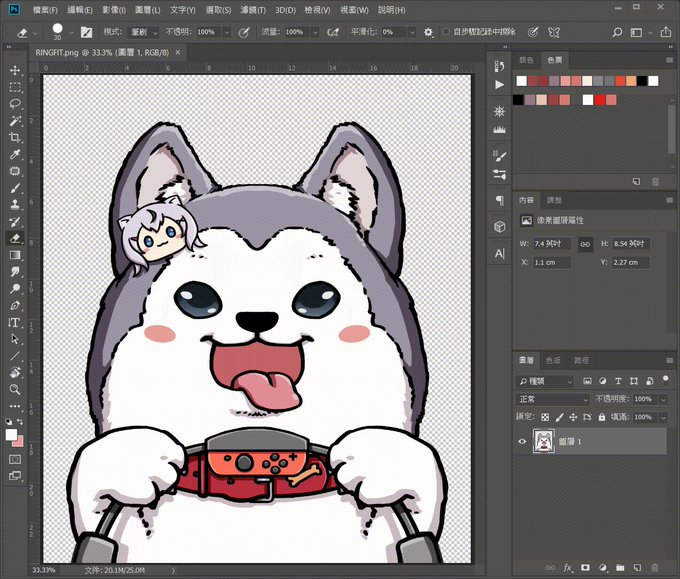
Task: Switch to the 顏色 tab
Action: tap(526, 60)
